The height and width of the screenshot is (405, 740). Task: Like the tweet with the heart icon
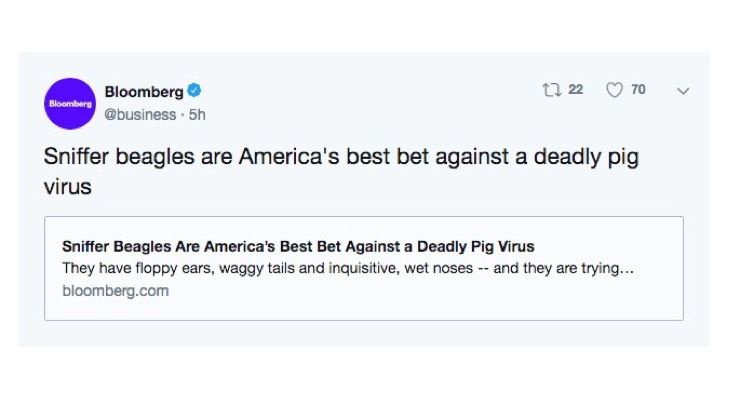pyautogui.click(x=614, y=90)
